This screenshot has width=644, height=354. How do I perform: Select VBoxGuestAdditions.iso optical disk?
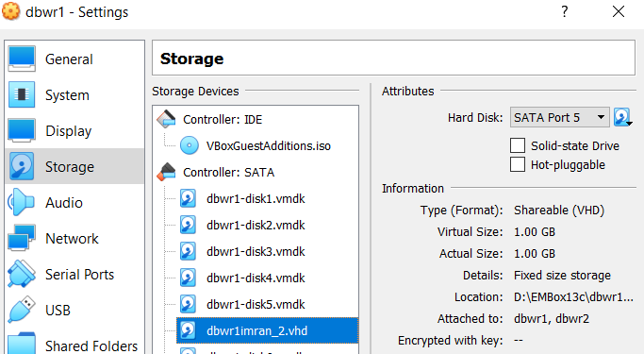point(268,146)
